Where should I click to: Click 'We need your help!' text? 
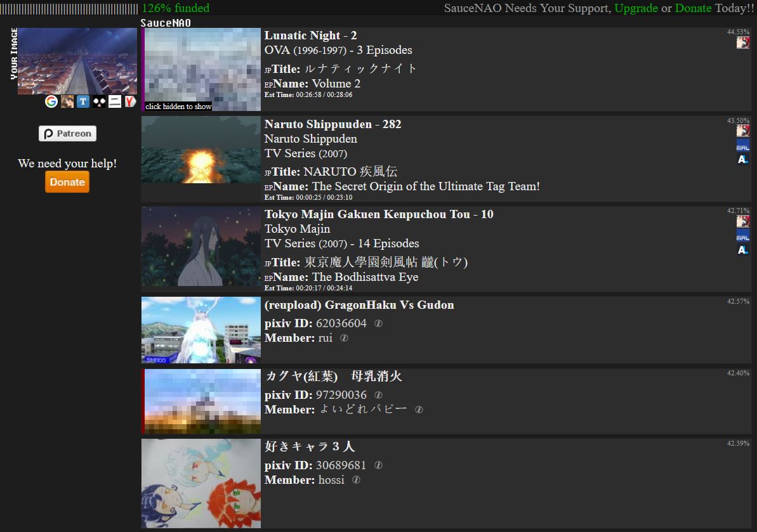pos(67,164)
